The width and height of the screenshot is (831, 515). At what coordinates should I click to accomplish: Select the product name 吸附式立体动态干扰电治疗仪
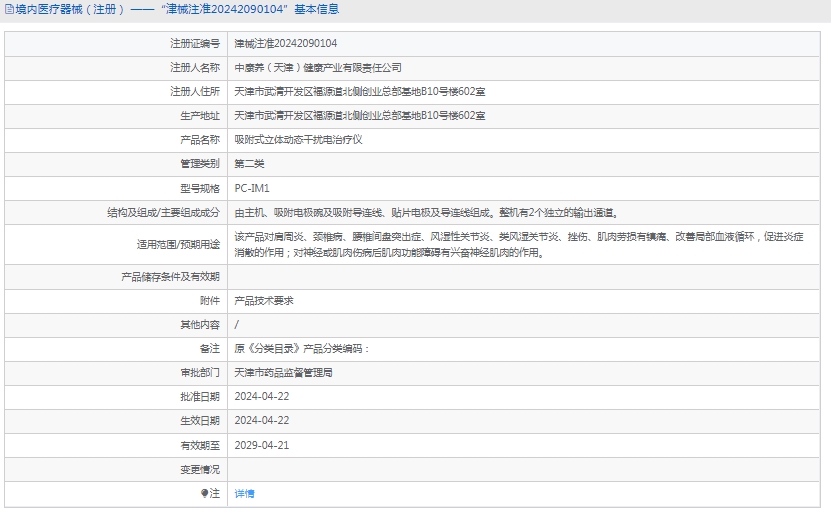click(x=298, y=140)
